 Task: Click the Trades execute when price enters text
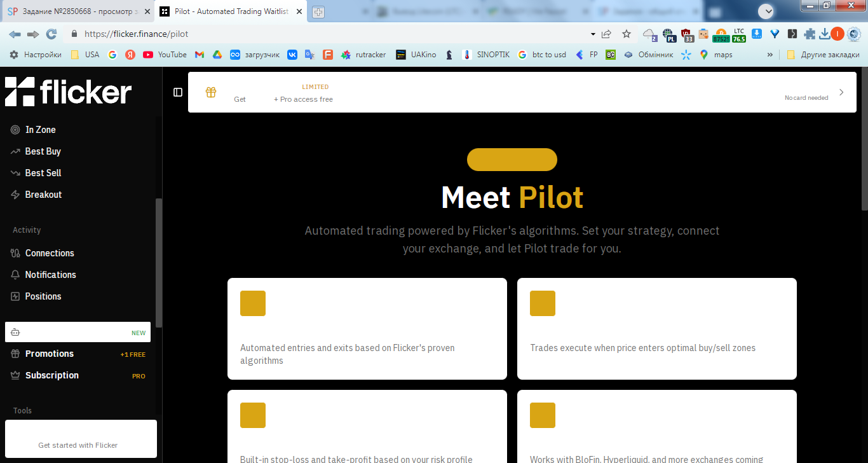643,348
